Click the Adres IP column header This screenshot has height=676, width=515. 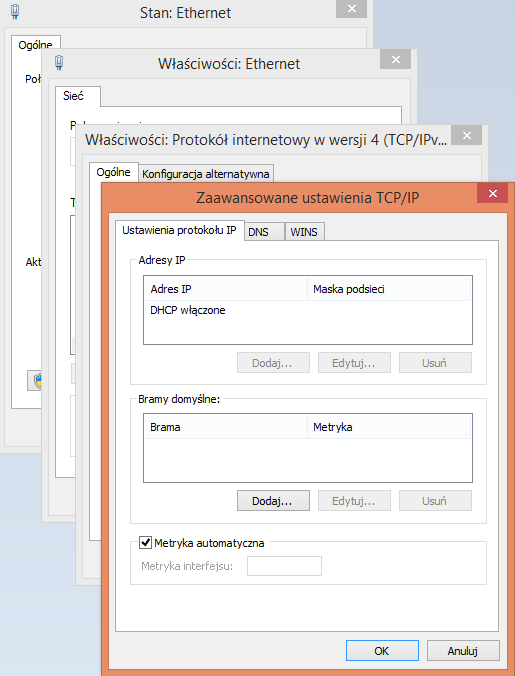(225, 289)
